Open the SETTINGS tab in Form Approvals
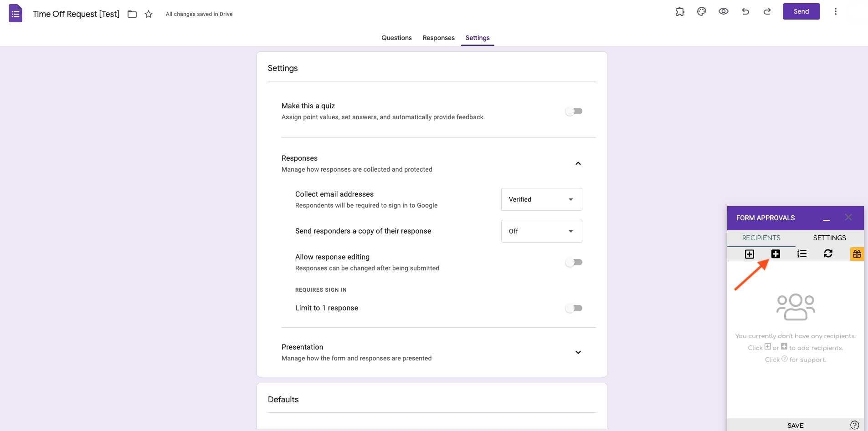 pyautogui.click(x=829, y=238)
